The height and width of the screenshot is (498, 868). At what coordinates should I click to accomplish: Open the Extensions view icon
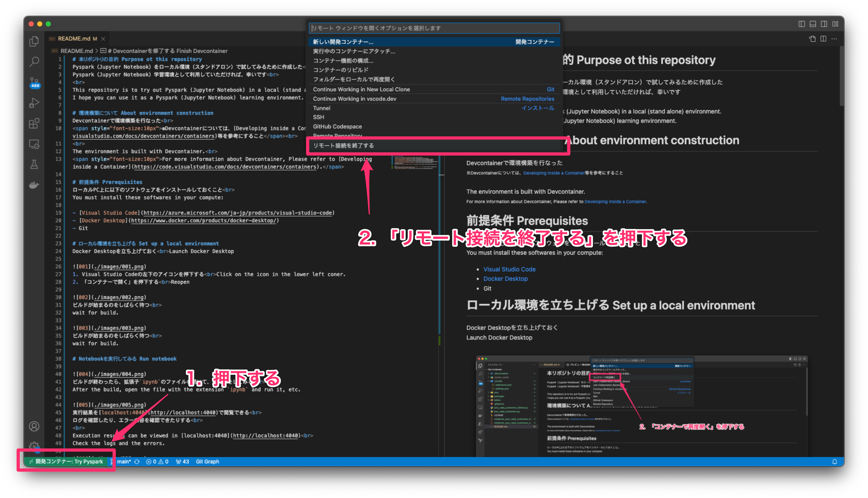[x=34, y=124]
